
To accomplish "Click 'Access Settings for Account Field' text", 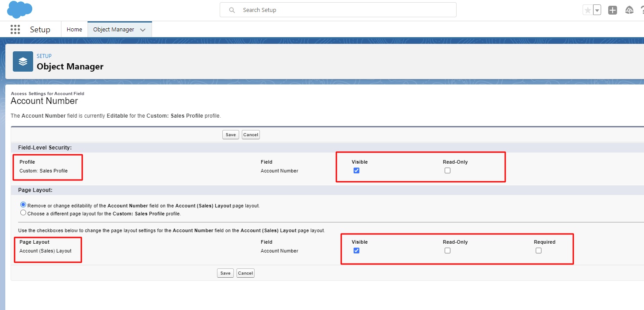I will pyautogui.click(x=47, y=94).
